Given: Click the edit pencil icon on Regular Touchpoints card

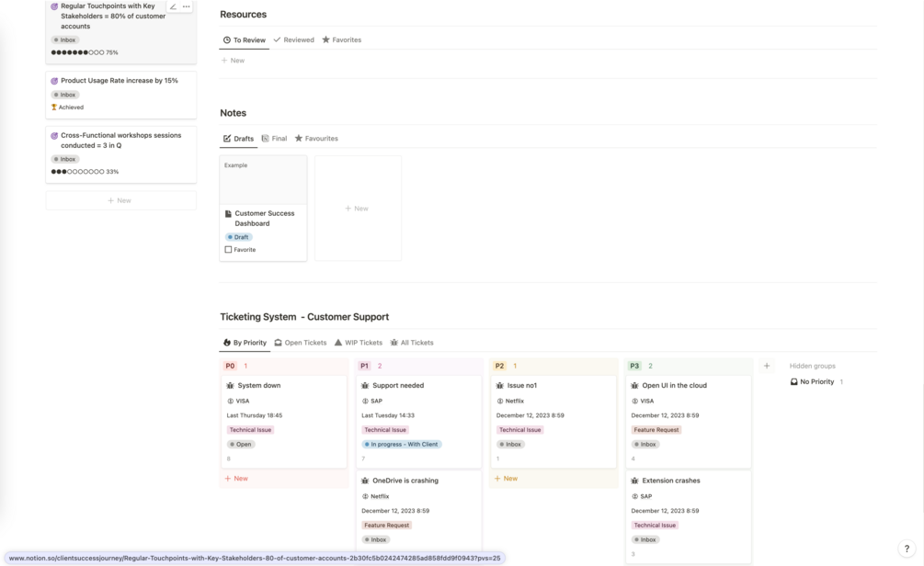Looking at the screenshot, I should coord(173,7).
